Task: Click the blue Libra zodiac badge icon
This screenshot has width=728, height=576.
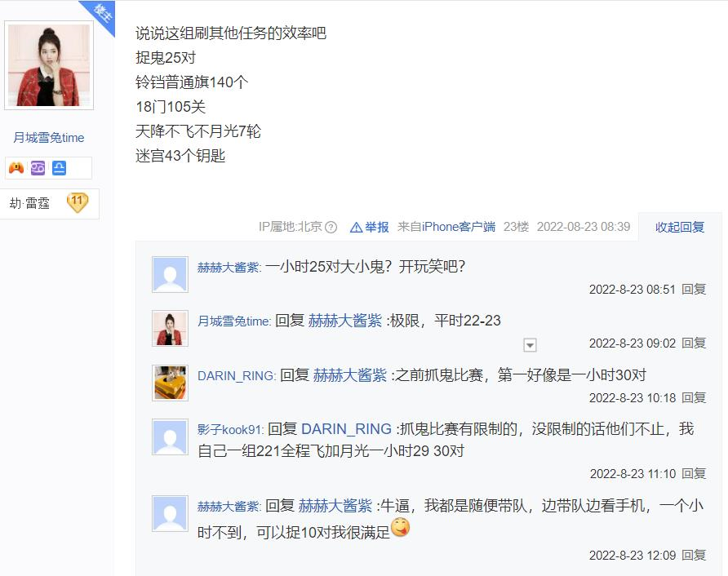Action: 59,167
